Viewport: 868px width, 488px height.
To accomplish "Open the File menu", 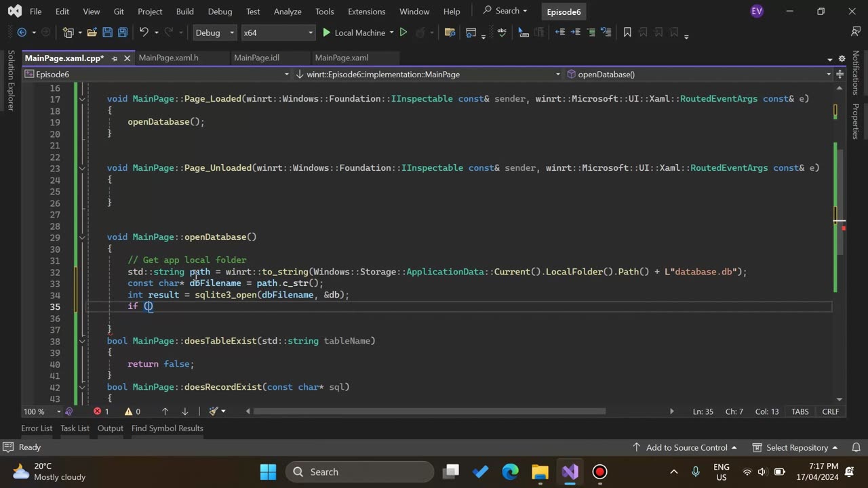I will coord(36,12).
